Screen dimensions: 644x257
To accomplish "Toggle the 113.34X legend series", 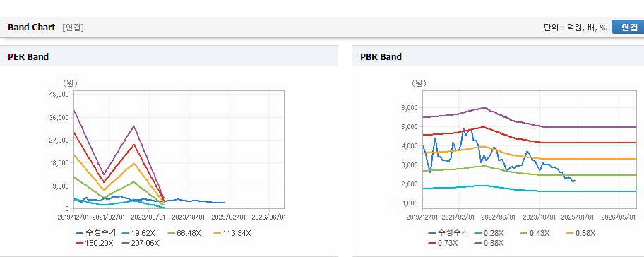I will tap(232, 233).
